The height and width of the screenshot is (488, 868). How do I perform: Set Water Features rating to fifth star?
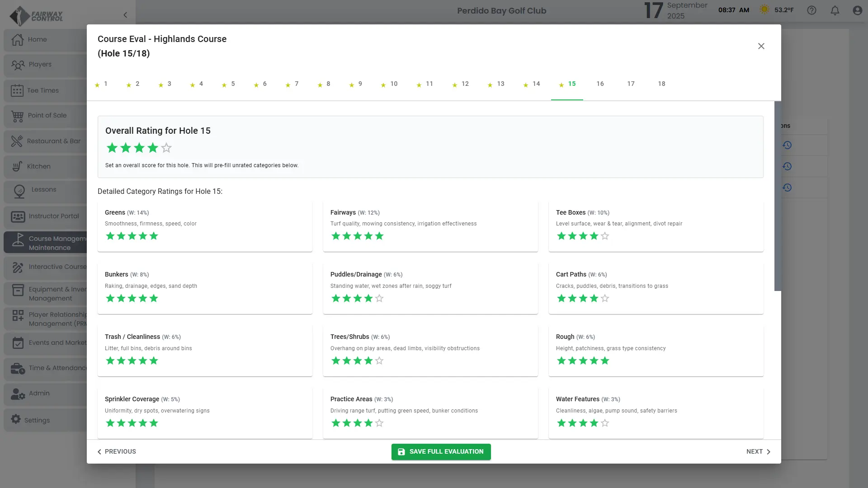[x=605, y=423]
